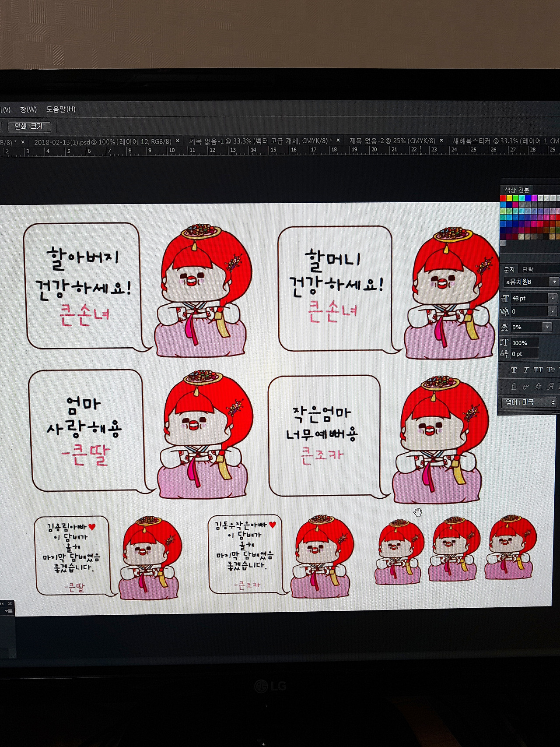Close the 제목 없음-1 document tab
The image size is (560, 747).
[338, 141]
